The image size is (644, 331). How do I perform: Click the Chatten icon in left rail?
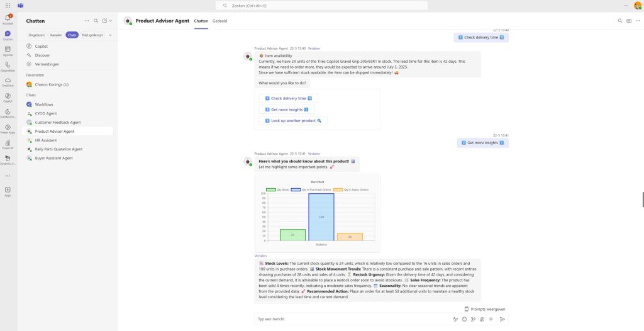[x=8, y=35]
